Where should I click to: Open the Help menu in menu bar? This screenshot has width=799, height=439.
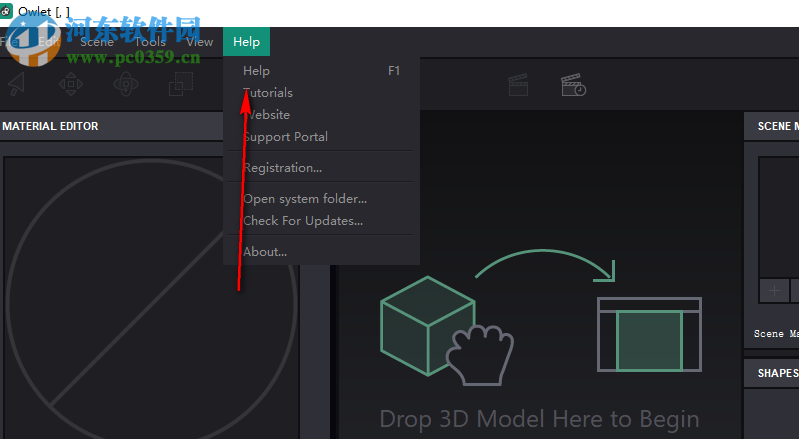point(246,42)
